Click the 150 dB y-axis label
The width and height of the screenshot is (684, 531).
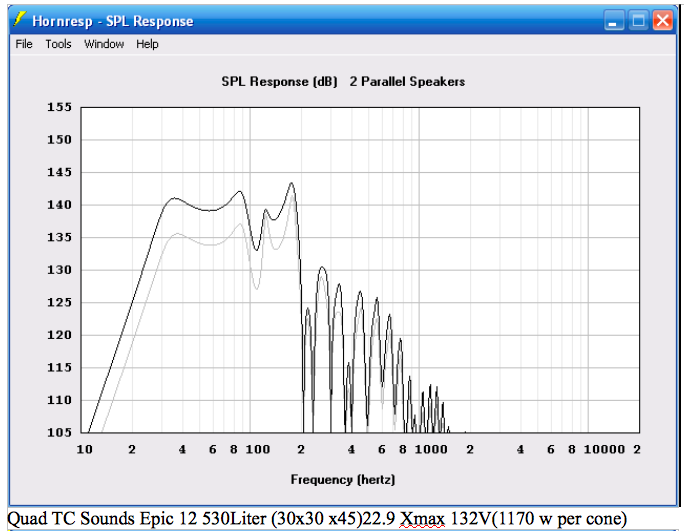coord(59,140)
